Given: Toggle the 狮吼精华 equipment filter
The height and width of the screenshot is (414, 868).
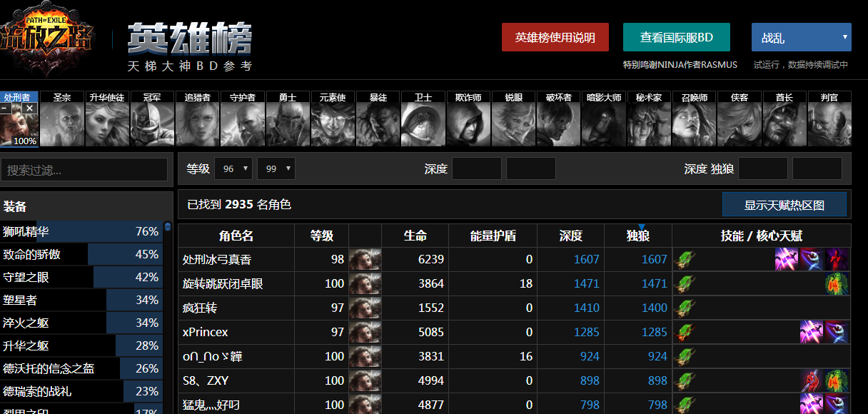Looking at the screenshot, I should [x=81, y=231].
